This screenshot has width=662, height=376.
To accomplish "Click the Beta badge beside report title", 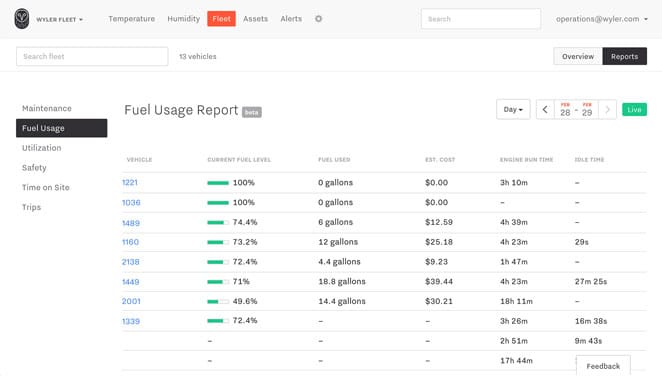I will [x=252, y=112].
